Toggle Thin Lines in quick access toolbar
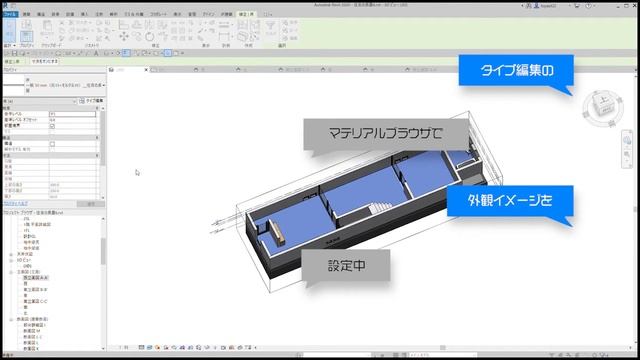The height and width of the screenshot is (360, 640). 126,53
